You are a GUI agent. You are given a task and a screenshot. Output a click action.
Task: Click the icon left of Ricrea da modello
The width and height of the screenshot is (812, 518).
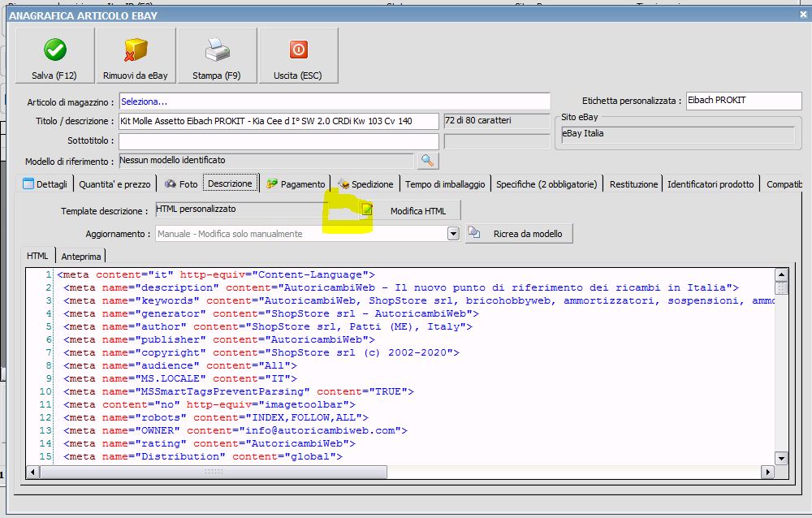(x=475, y=234)
